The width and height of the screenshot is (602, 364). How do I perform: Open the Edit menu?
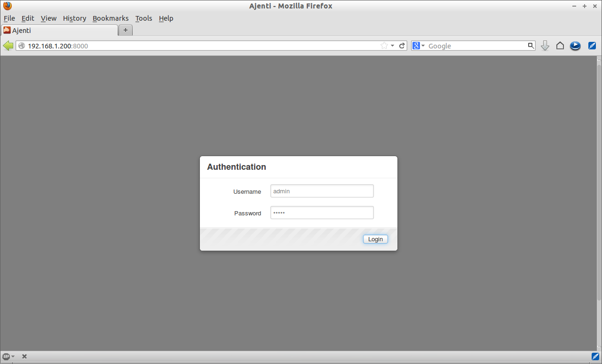click(28, 18)
